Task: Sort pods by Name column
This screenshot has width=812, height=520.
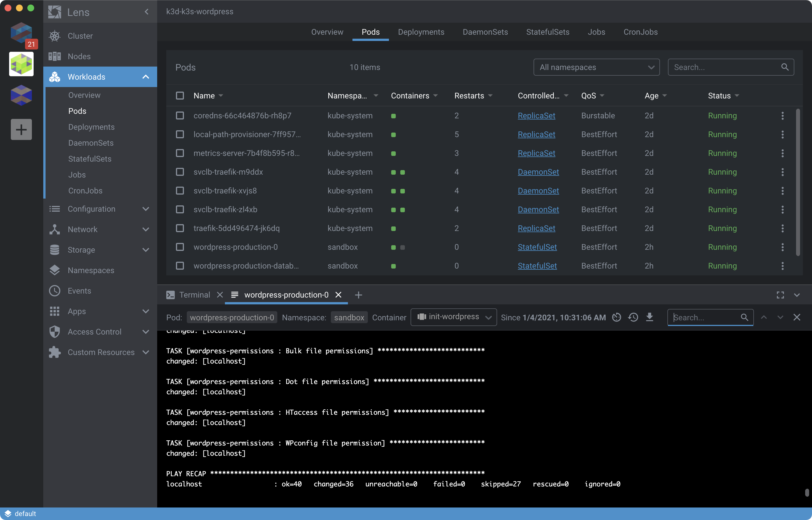Action: pyautogui.click(x=208, y=96)
